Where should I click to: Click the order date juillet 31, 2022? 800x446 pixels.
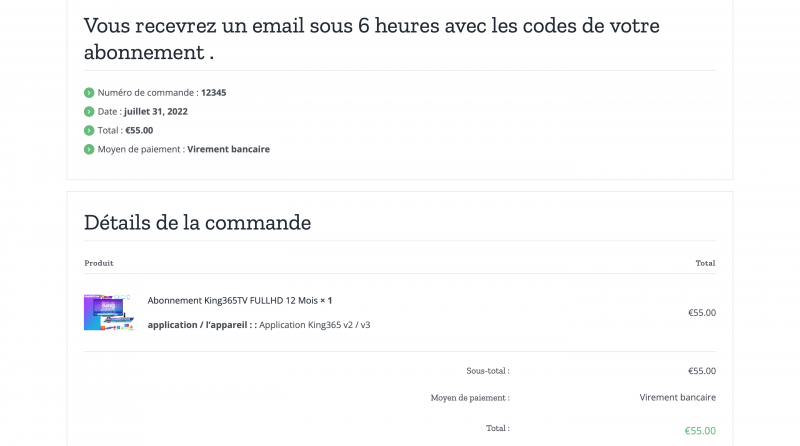point(156,111)
